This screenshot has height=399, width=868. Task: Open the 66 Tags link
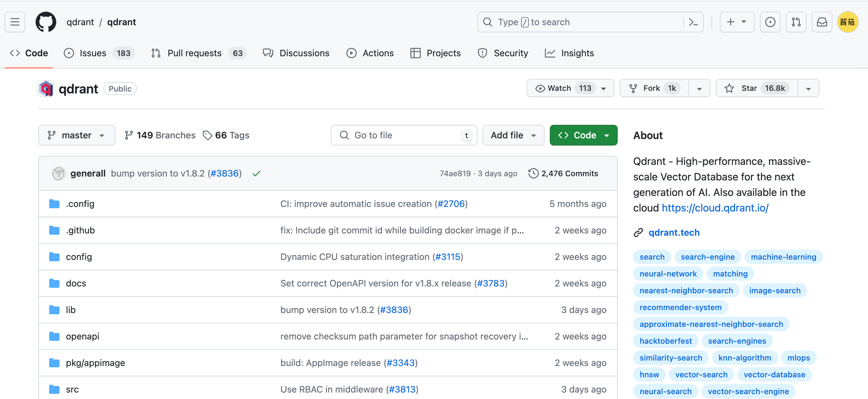click(x=226, y=135)
